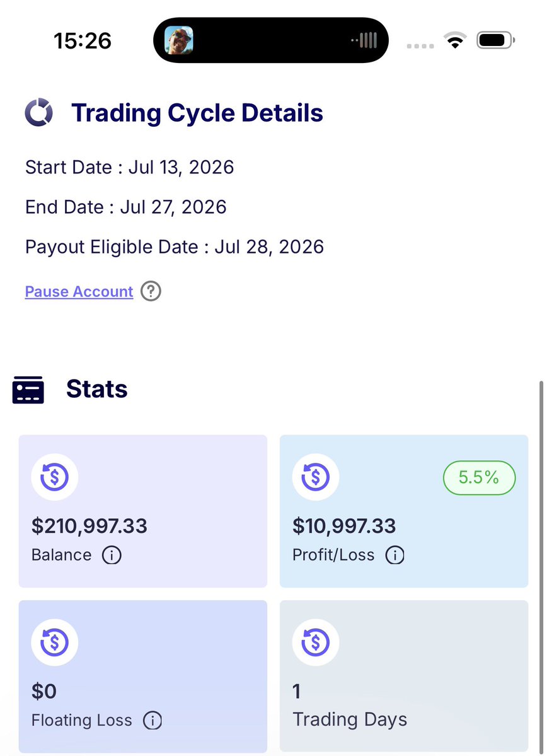
Task: Click the dollar refresh icon in Floating Loss card
Action: [x=54, y=643]
